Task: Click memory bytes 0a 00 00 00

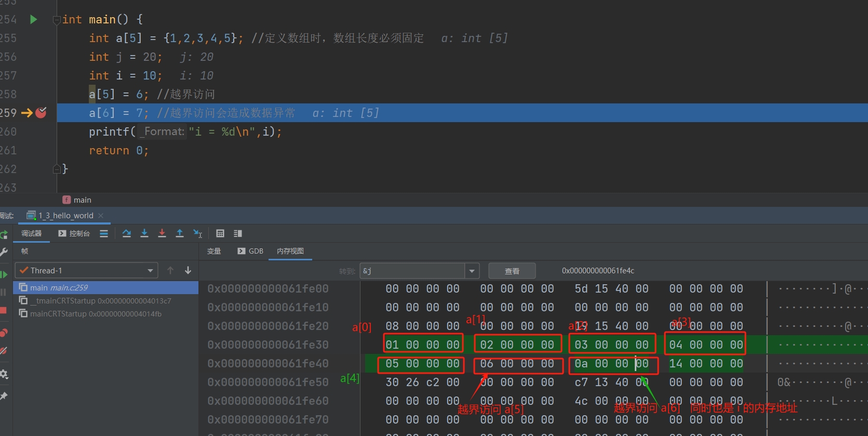Action: coord(611,363)
